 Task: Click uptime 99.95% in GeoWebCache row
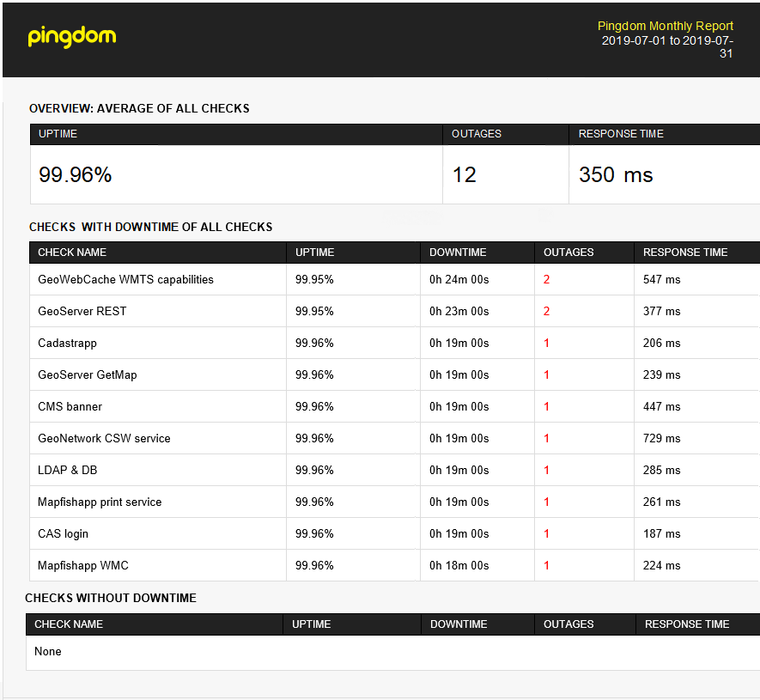314,279
